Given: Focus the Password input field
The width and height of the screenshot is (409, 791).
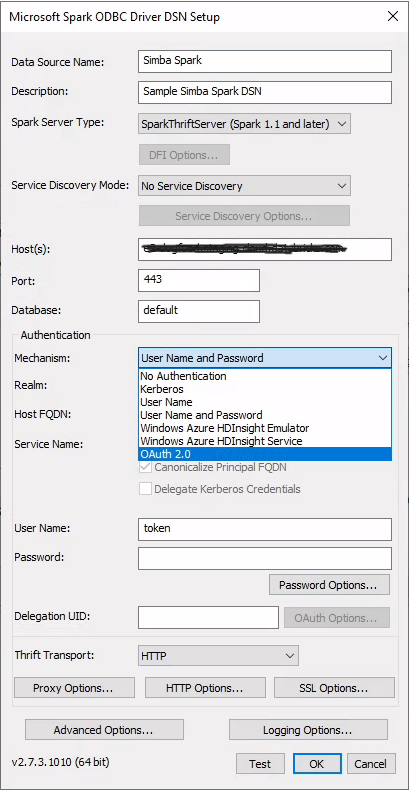Looking at the screenshot, I should tap(265, 558).
